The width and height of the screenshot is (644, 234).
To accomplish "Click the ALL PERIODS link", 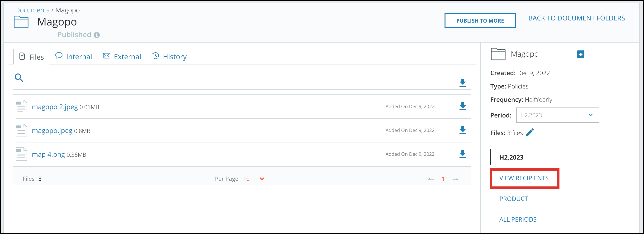I will pos(518,219).
